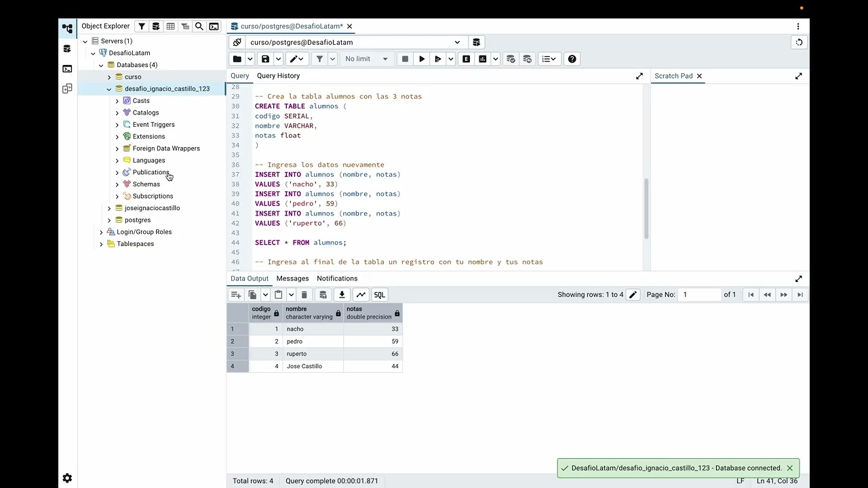The height and width of the screenshot is (488, 868).
Task: Open the Query Tool workspace sidebar icon
Action: (67, 49)
